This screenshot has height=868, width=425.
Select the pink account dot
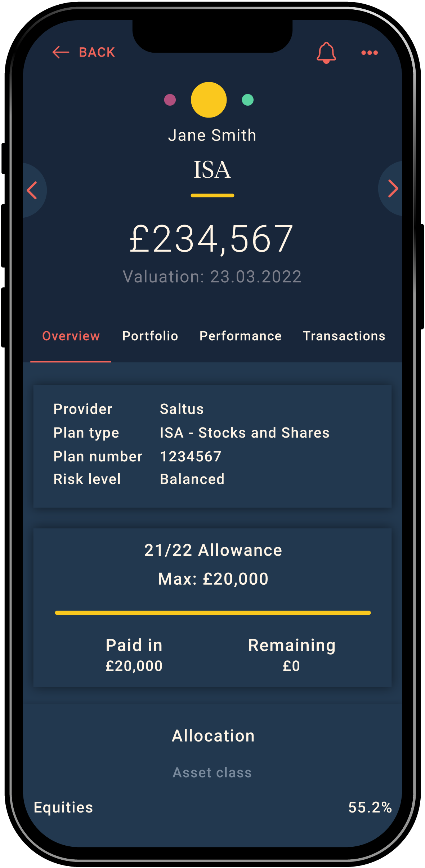point(170,100)
